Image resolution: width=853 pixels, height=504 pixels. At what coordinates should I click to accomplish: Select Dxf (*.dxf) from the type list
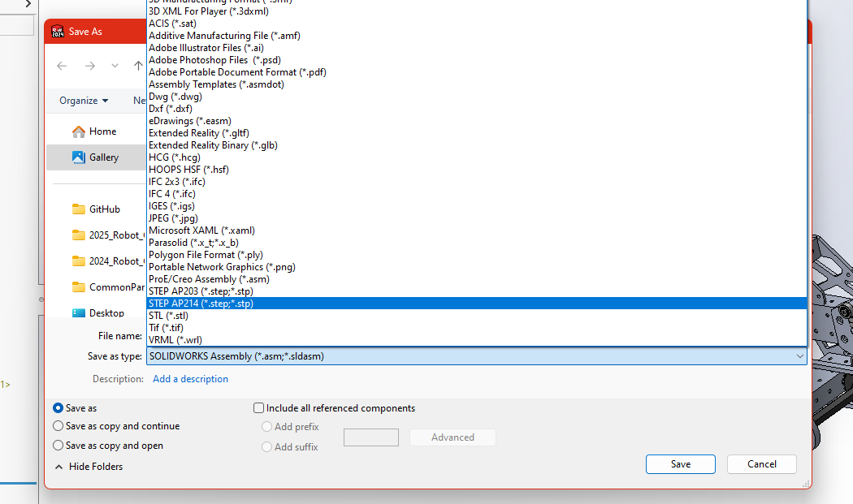point(477,109)
